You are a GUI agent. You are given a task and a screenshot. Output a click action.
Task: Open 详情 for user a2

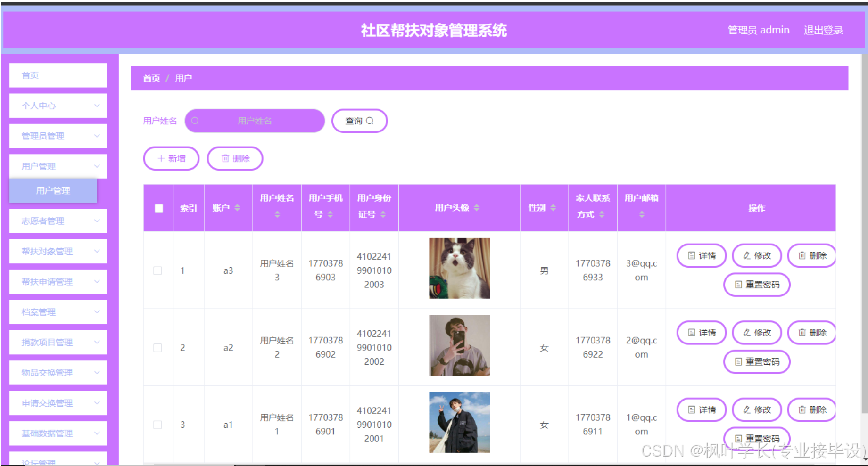[x=702, y=333]
